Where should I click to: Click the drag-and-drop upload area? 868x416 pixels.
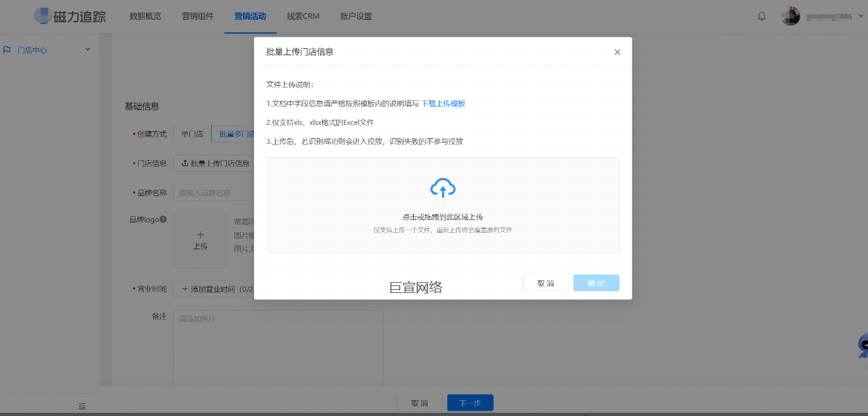[443, 205]
